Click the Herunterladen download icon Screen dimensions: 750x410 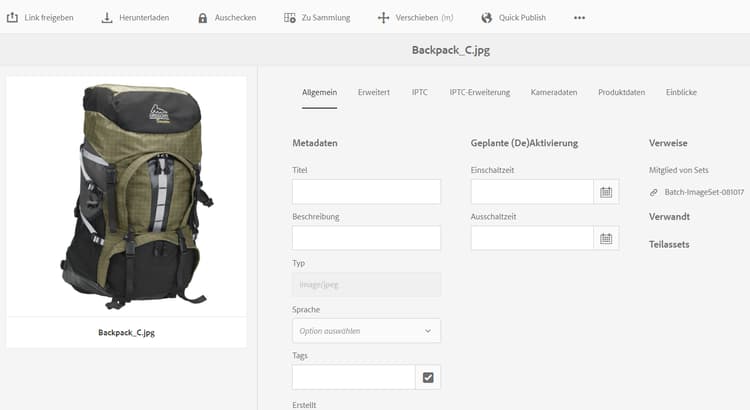[107, 18]
